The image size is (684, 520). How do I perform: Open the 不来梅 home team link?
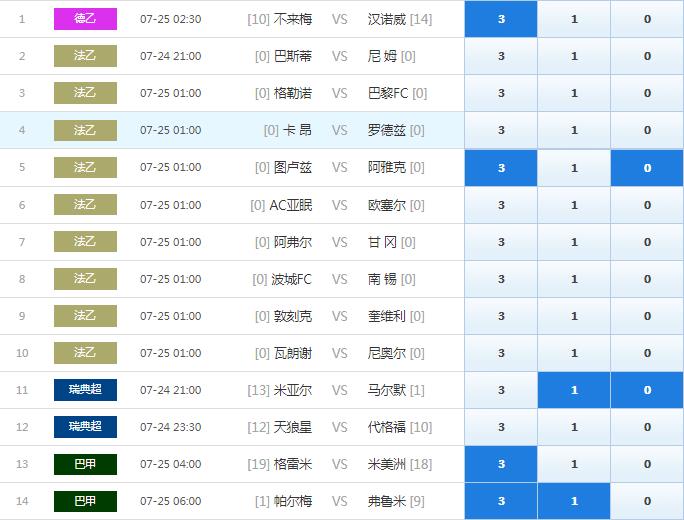tap(292, 19)
